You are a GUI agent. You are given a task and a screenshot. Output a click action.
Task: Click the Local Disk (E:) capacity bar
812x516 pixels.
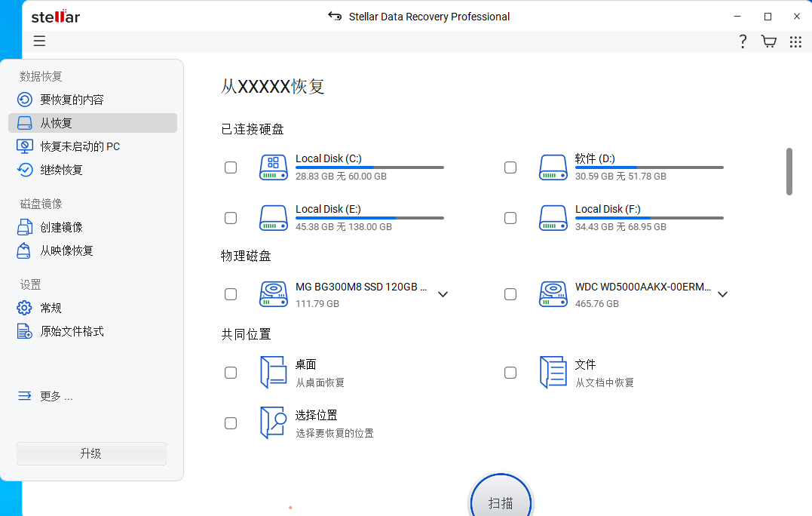coord(369,217)
